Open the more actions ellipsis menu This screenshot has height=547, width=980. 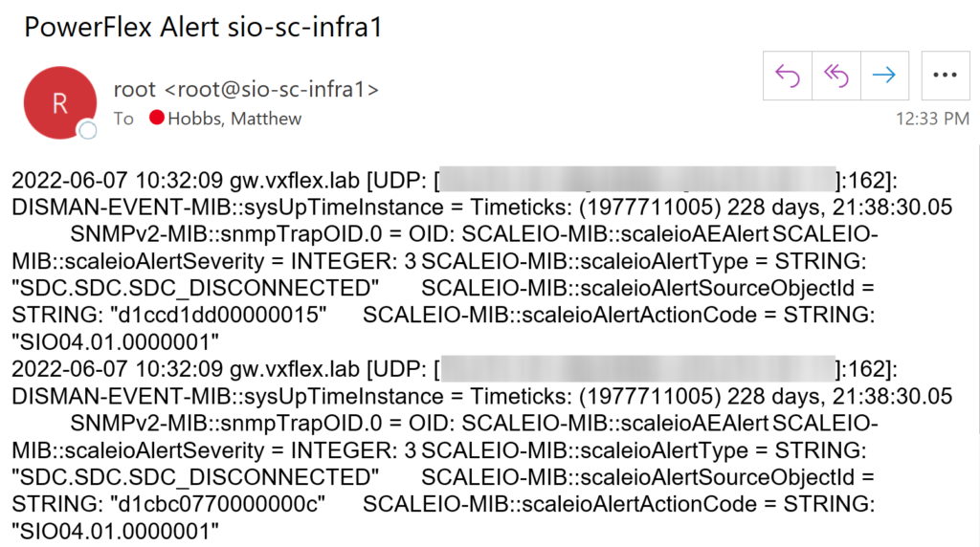coord(945,76)
